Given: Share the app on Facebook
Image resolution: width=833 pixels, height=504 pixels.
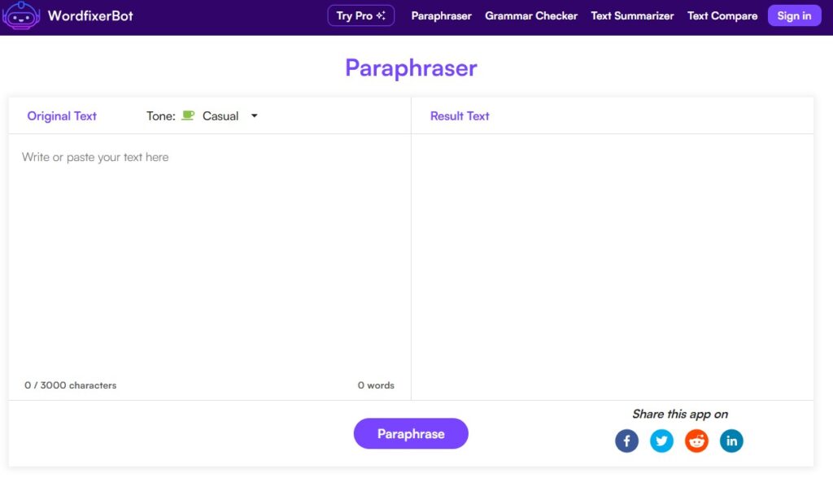Looking at the screenshot, I should pos(626,441).
